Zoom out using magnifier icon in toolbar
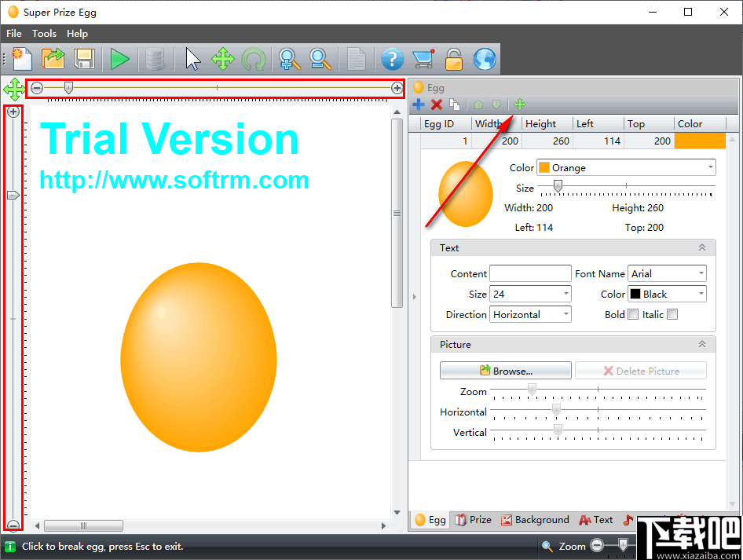The height and width of the screenshot is (560, 743). click(x=320, y=59)
